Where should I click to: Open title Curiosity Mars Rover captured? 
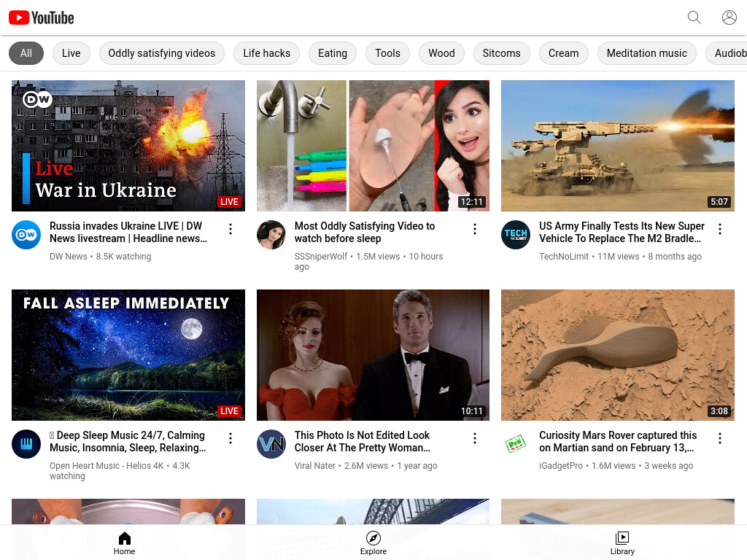click(x=618, y=441)
